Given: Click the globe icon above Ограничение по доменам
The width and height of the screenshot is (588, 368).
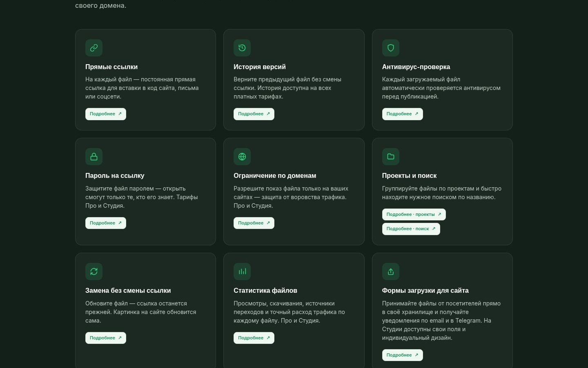Looking at the screenshot, I should [x=242, y=157].
